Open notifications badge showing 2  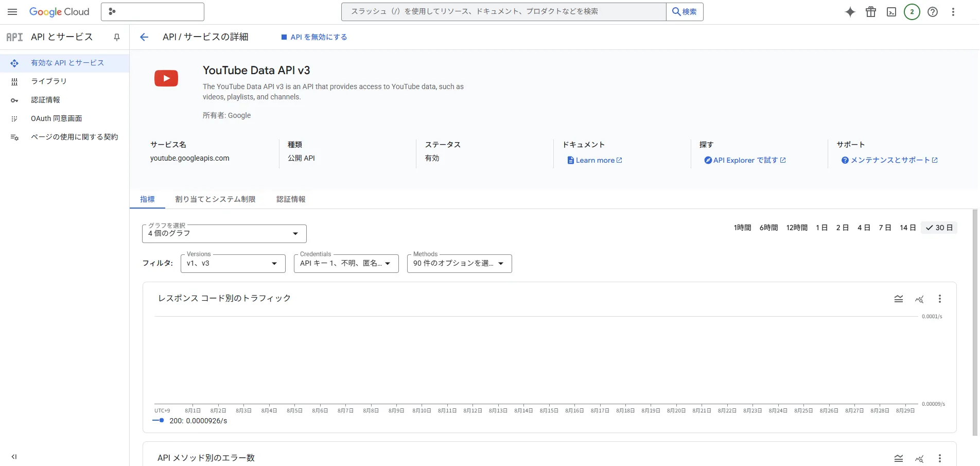pos(912,12)
